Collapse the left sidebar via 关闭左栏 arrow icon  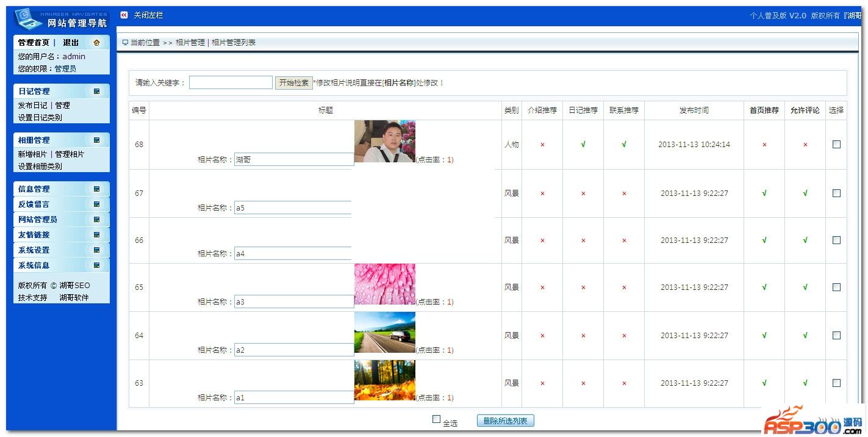[x=124, y=15]
